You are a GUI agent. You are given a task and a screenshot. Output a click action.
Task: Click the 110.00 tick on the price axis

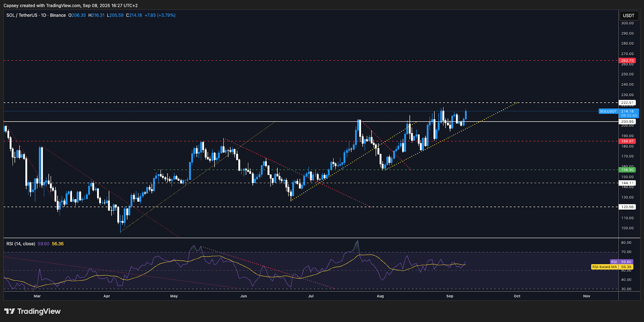coord(627,218)
